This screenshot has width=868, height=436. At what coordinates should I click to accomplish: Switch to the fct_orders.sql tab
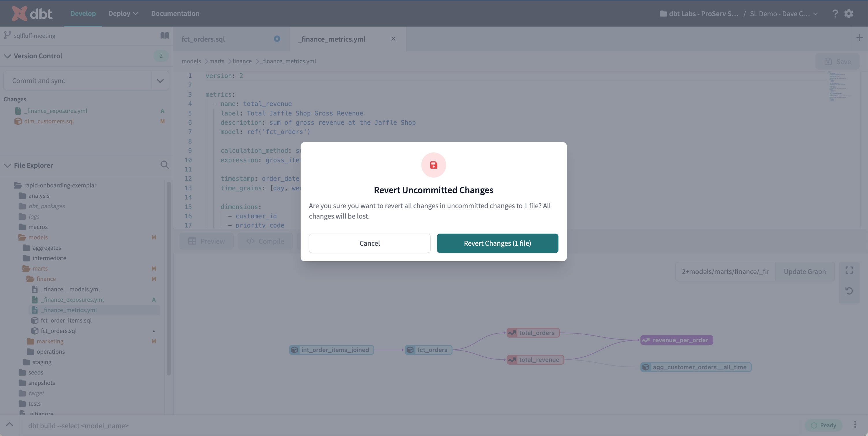pyautogui.click(x=203, y=39)
